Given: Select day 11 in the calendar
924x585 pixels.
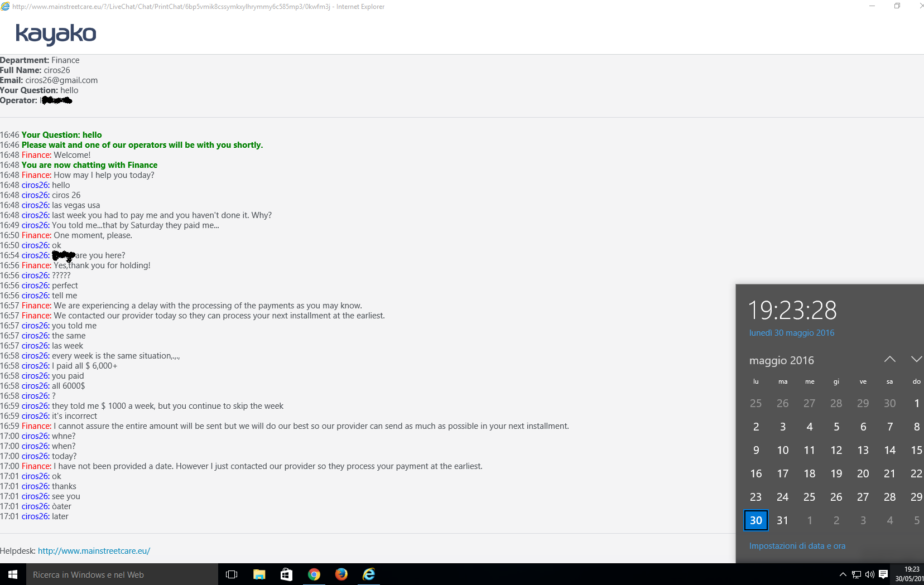Looking at the screenshot, I should [x=810, y=450].
